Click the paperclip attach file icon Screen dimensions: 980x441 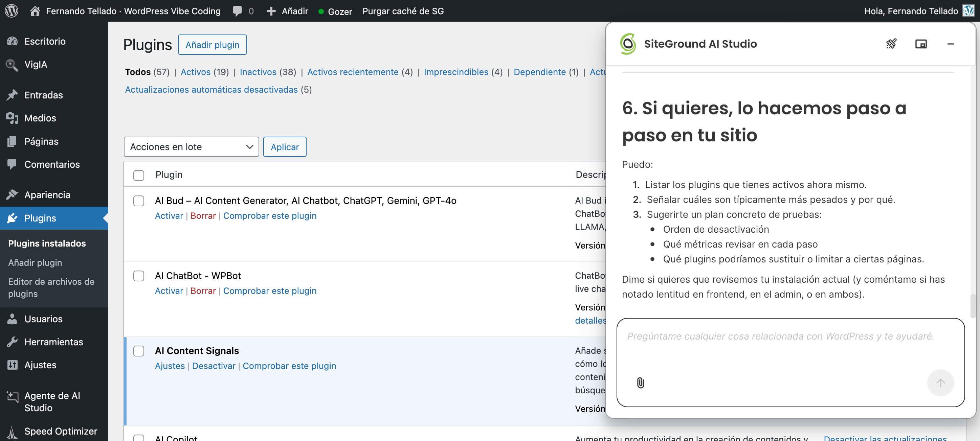tap(641, 382)
